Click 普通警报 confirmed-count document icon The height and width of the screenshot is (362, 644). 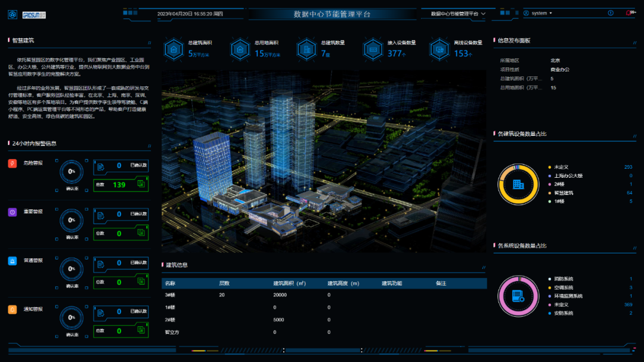pyautogui.click(x=101, y=264)
